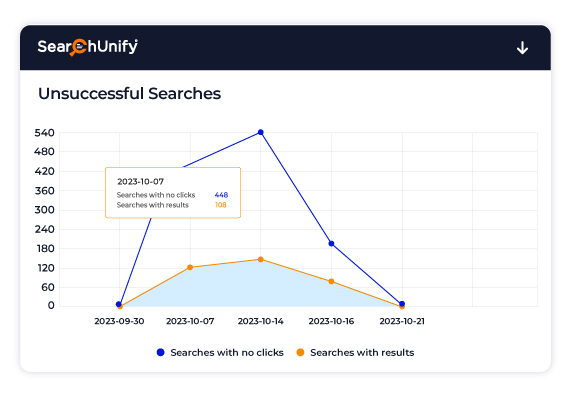Select the blue peak point at 2023-10-14

(261, 132)
